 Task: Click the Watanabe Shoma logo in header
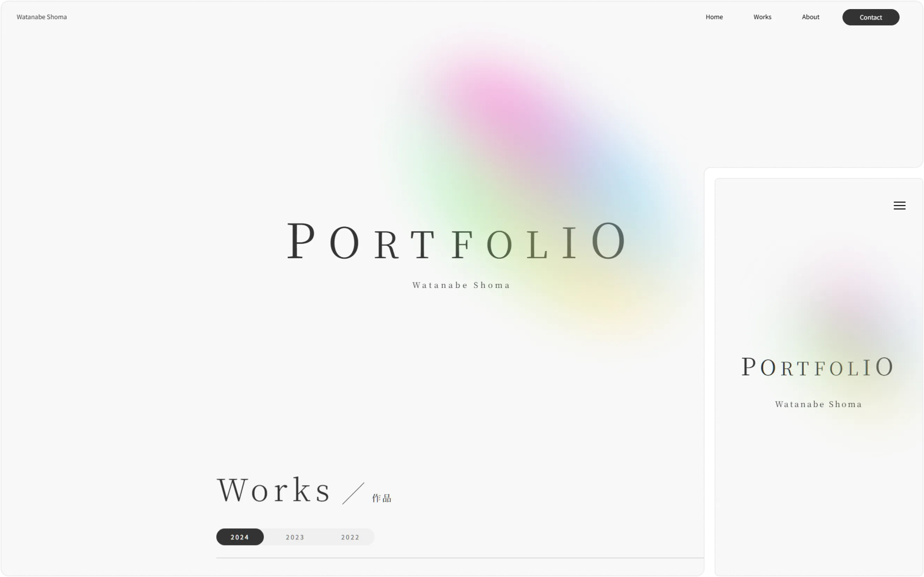coord(42,17)
